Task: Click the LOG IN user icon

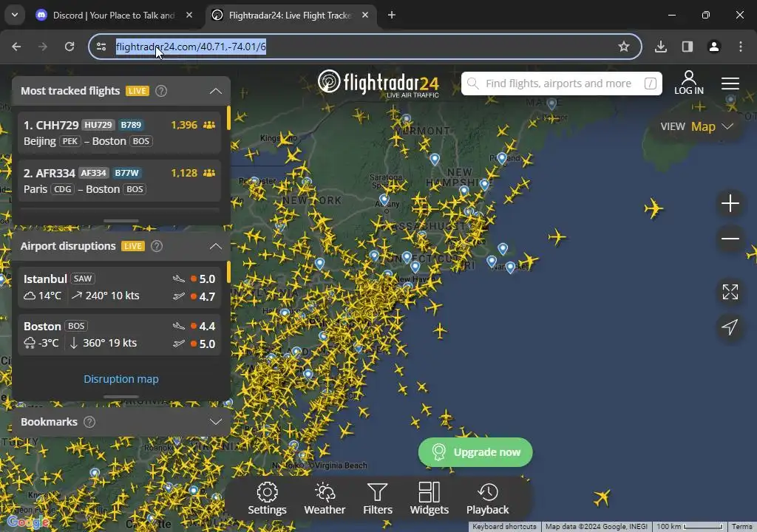Action: 689,83
